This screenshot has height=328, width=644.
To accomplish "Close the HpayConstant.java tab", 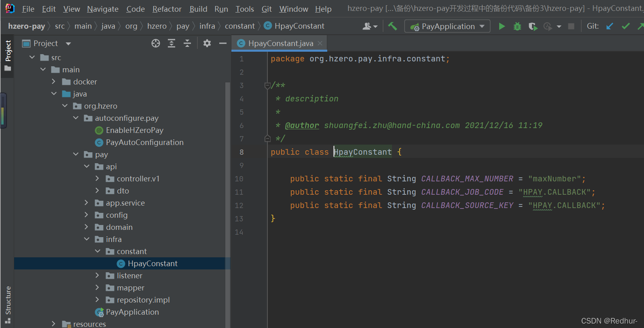I will [x=320, y=43].
